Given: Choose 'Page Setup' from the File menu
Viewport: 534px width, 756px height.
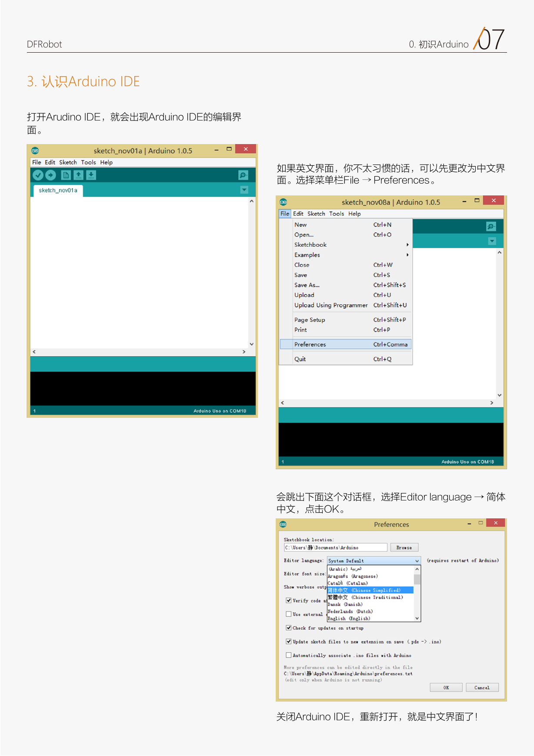Looking at the screenshot, I should [346, 320].
